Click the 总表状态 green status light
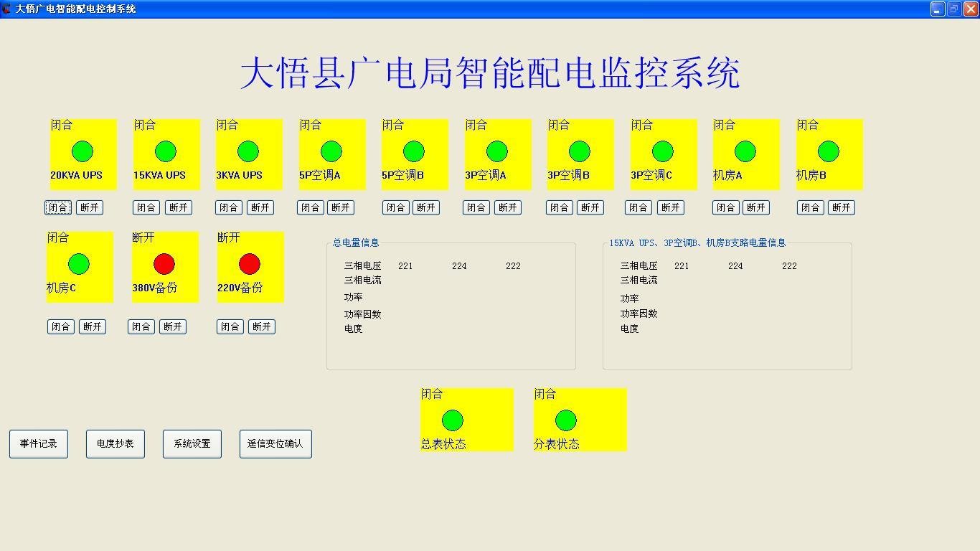The image size is (980, 551). pyautogui.click(x=453, y=420)
